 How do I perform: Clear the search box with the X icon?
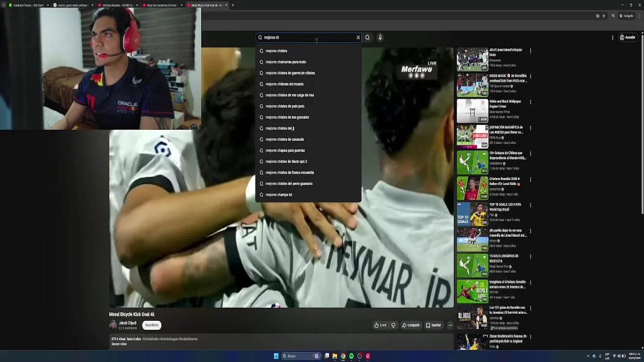pyautogui.click(x=358, y=37)
